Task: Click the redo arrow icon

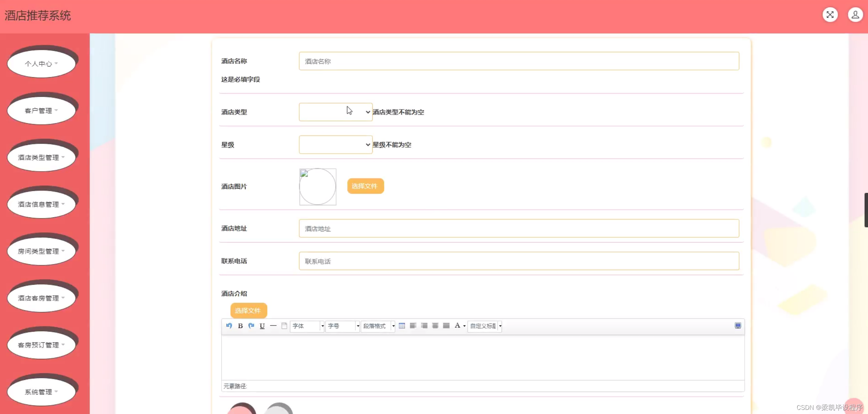Action: tap(251, 326)
